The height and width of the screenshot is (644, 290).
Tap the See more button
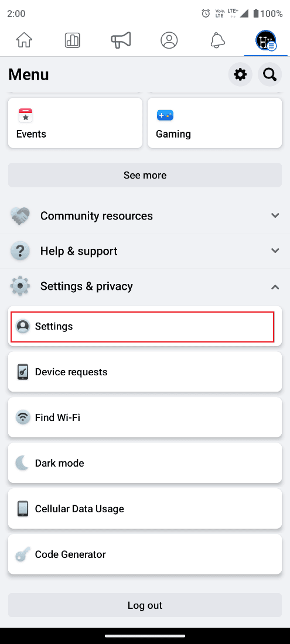pyautogui.click(x=145, y=175)
